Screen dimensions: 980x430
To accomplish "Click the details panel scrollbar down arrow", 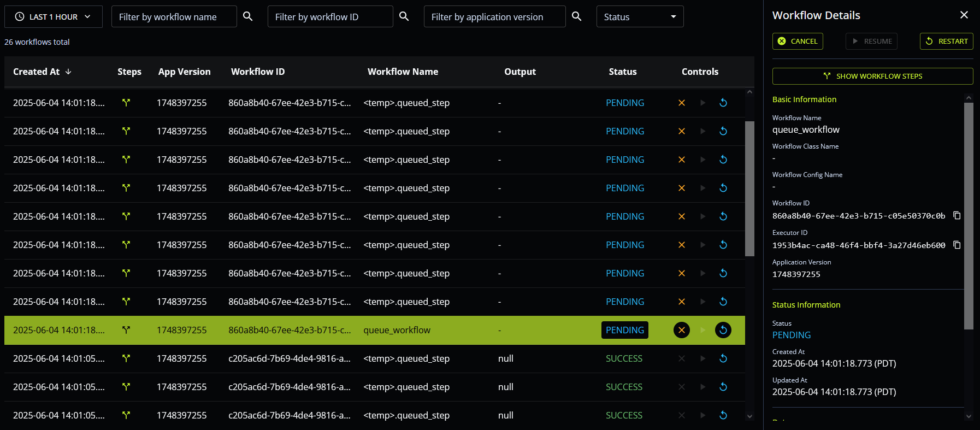I will point(969,416).
